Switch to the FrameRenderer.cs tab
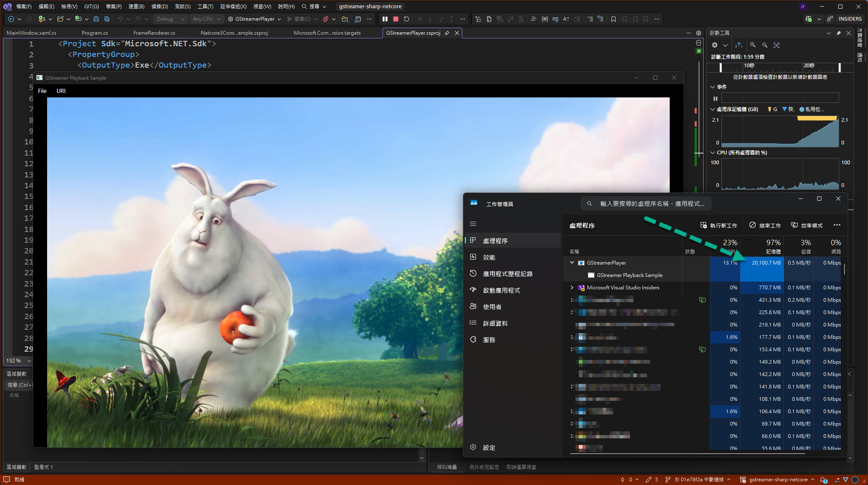The width and height of the screenshot is (868, 485). (x=154, y=33)
